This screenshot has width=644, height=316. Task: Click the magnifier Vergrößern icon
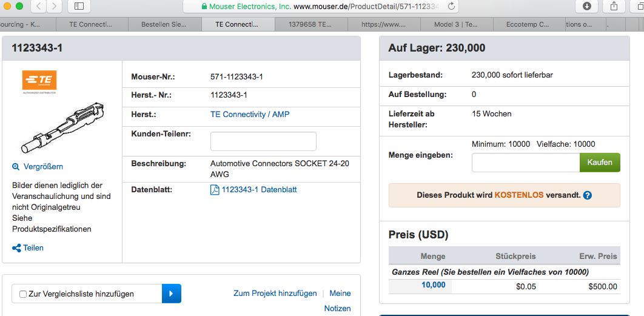pos(16,167)
